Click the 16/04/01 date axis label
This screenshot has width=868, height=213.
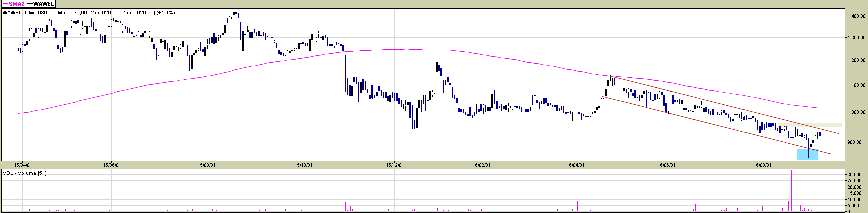(575, 164)
